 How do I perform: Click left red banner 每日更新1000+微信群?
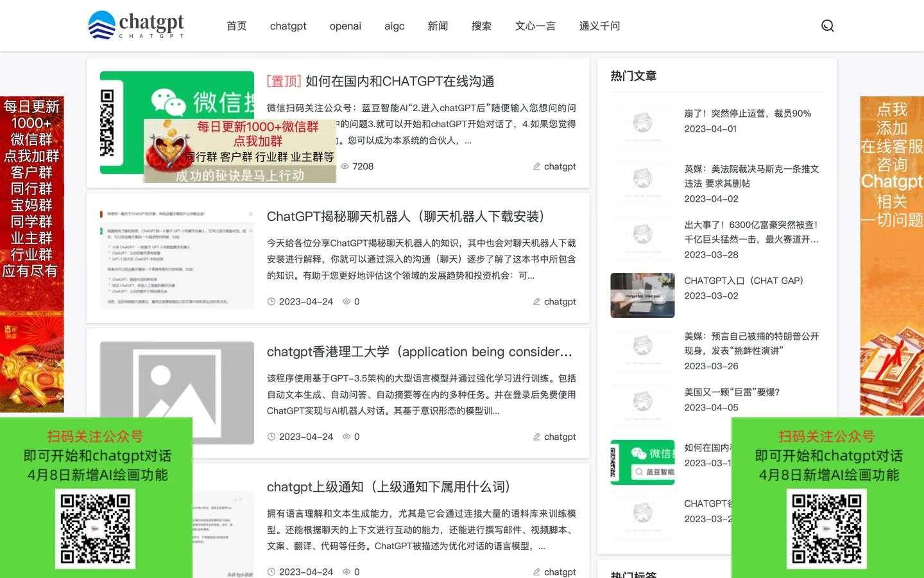point(32,254)
